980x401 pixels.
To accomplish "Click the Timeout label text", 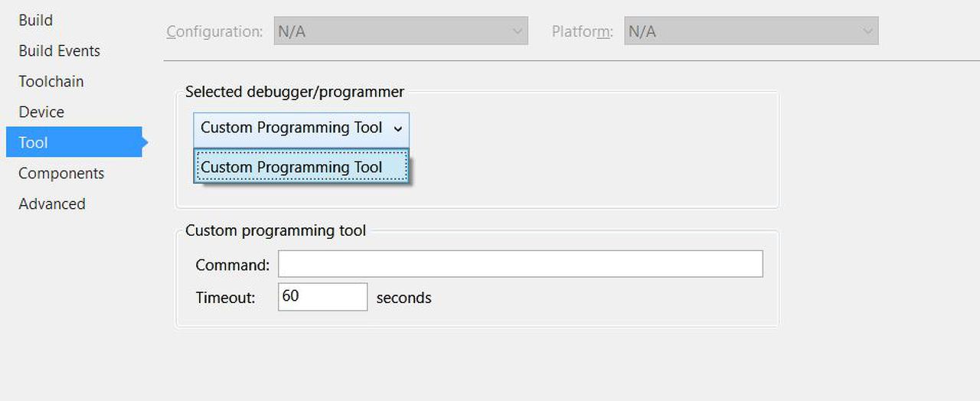I will pyautogui.click(x=225, y=298).
